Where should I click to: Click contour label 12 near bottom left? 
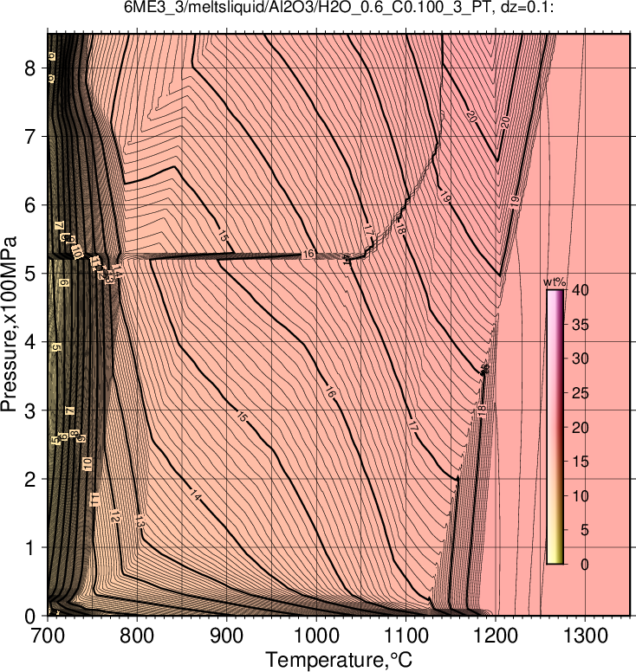tap(114, 516)
